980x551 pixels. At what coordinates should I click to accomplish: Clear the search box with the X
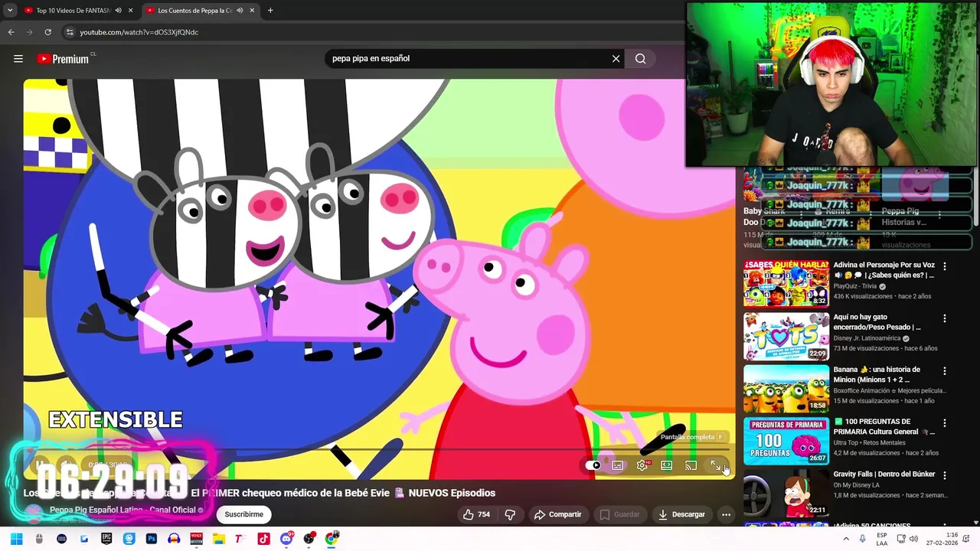(x=616, y=59)
